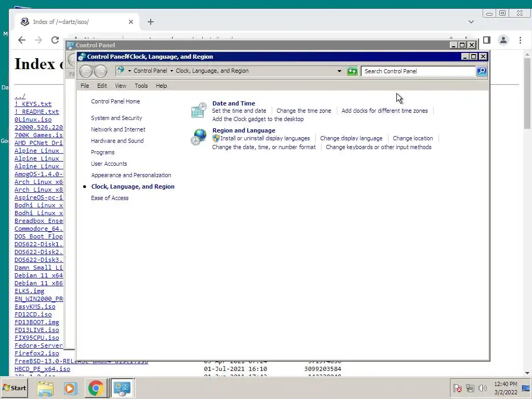Open User Accounts category

click(109, 164)
